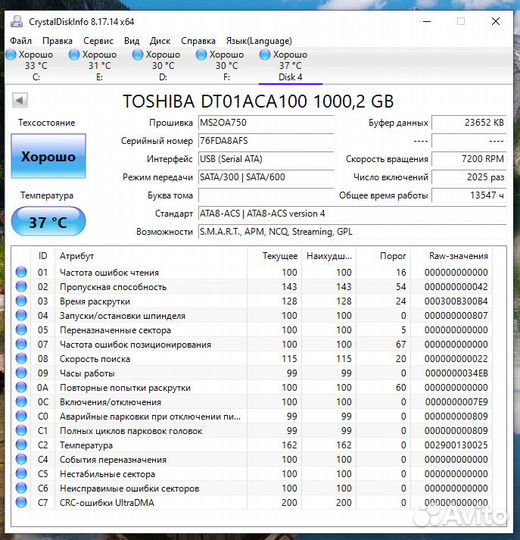Click the transfer mode field SATA/300 | SATA/600

tap(266, 177)
